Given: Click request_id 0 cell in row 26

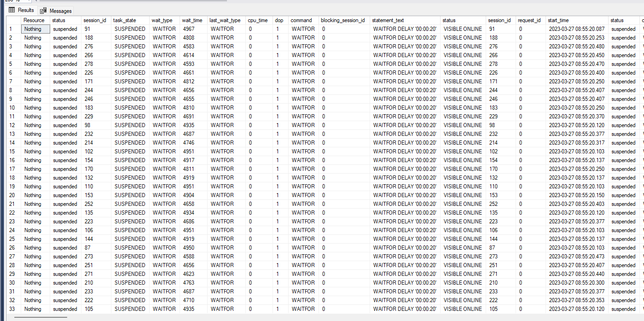Looking at the screenshot, I should (530, 248).
